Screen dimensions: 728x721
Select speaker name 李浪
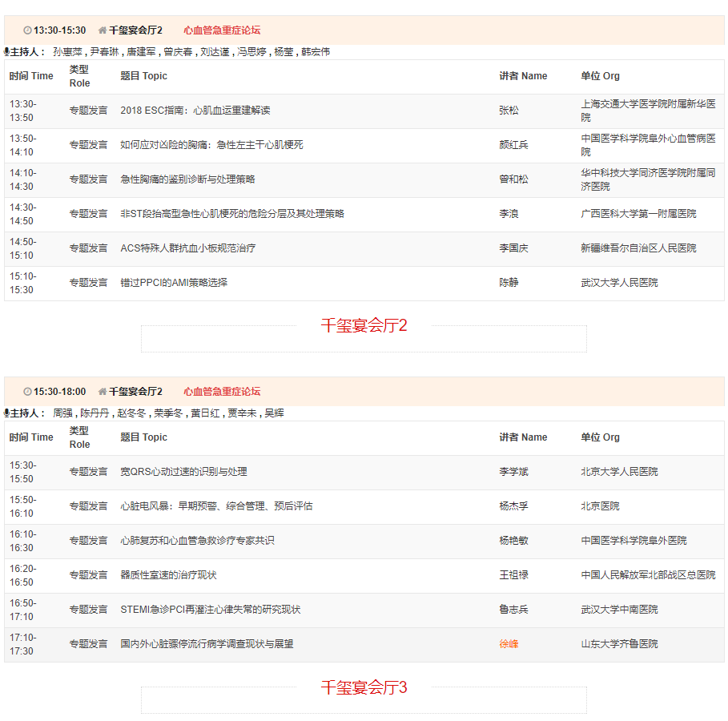pos(509,214)
